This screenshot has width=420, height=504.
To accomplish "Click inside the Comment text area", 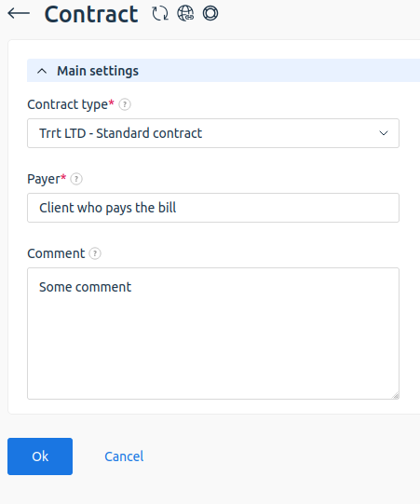I will (213, 334).
